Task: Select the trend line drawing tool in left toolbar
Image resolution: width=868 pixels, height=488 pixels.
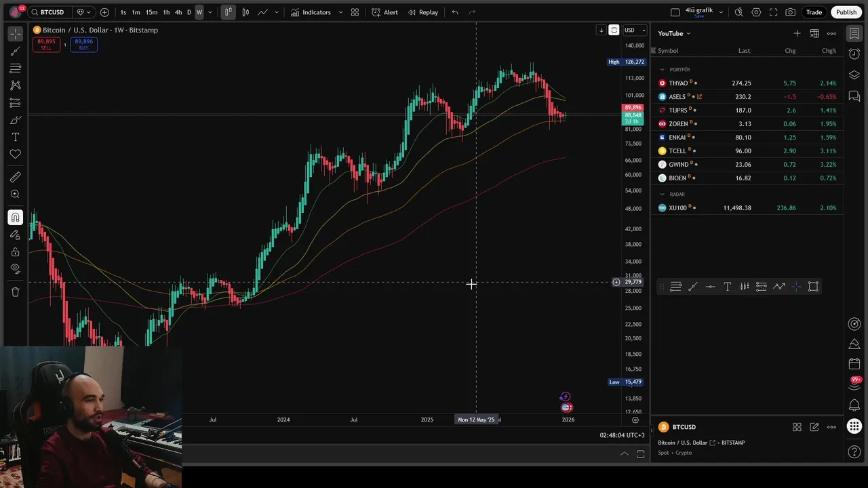Action: click(x=15, y=51)
